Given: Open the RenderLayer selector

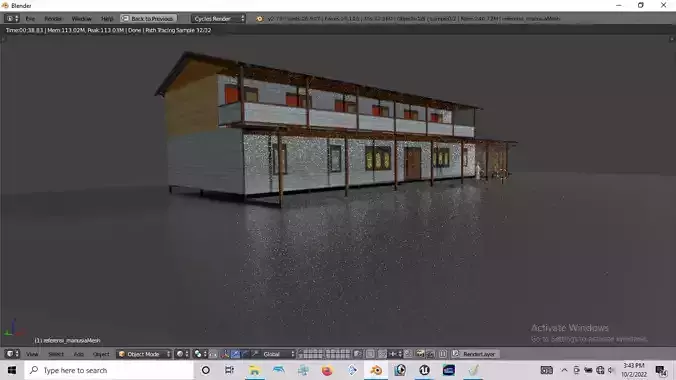Looking at the screenshot, I should click(x=475, y=354).
